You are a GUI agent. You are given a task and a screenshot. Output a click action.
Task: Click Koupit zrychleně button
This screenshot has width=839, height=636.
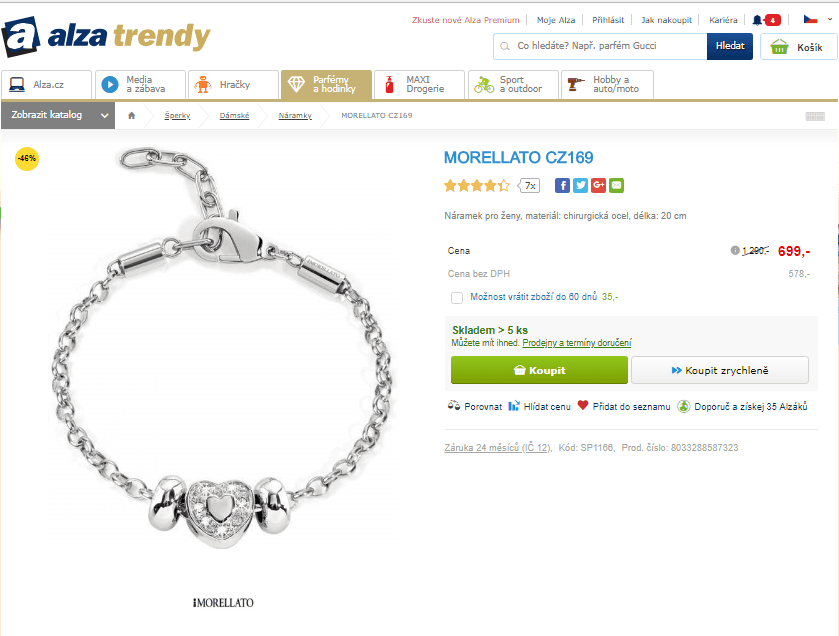(x=720, y=370)
